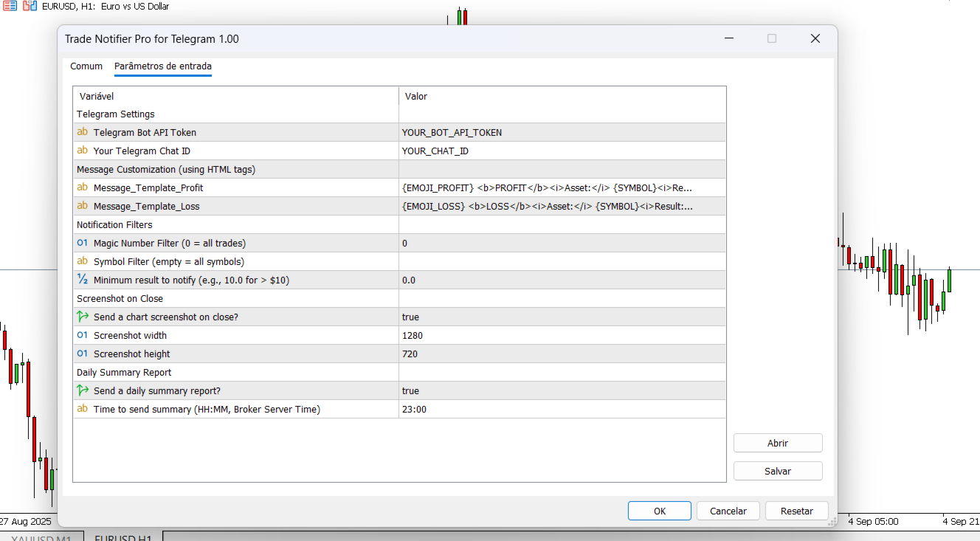The height and width of the screenshot is (541, 980).
Task: Toggle the daily summary report value true
Action: pos(562,390)
